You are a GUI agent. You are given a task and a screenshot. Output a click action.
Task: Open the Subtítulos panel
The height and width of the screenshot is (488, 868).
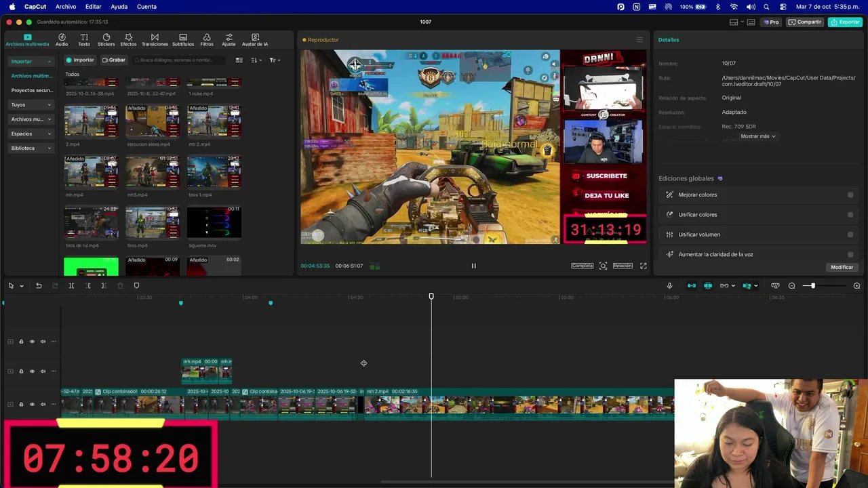pos(183,40)
